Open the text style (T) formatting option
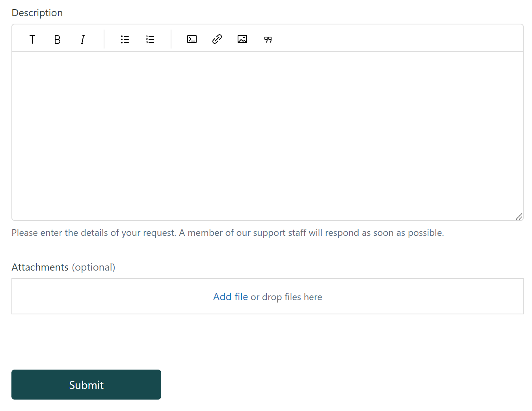532x411 pixels. coord(32,39)
